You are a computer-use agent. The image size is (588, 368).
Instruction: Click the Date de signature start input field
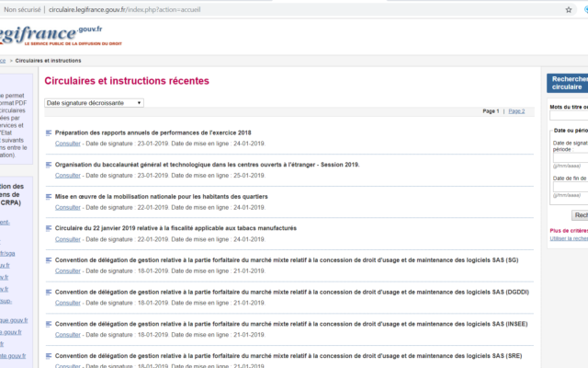[571, 157]
